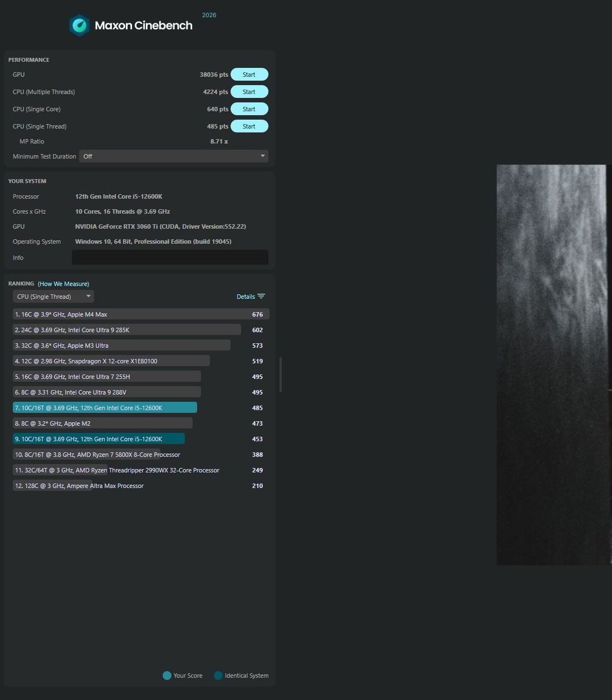Click the ranking panel scrollbar
612x700 pixels.
point(281,374)
